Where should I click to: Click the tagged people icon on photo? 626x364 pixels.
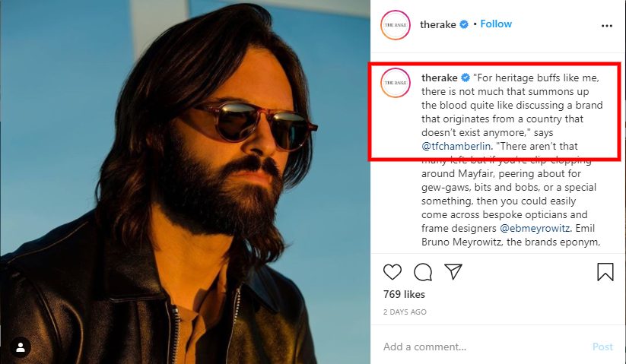click(x=21, y=347)
